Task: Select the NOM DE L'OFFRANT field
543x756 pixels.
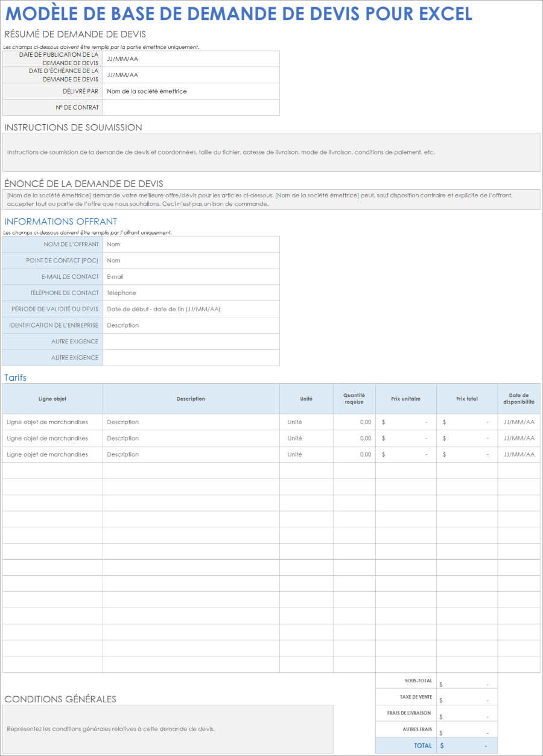Action: [191, 244]
